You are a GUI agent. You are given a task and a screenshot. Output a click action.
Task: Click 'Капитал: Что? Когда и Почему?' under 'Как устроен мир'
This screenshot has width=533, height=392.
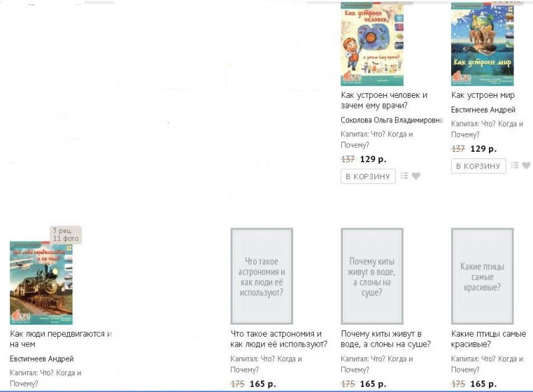(x=487, y=129)
